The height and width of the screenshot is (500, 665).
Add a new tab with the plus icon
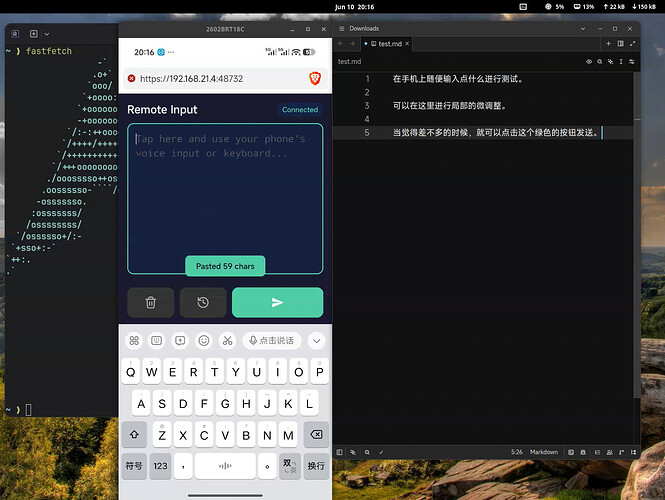coord(608,43)
